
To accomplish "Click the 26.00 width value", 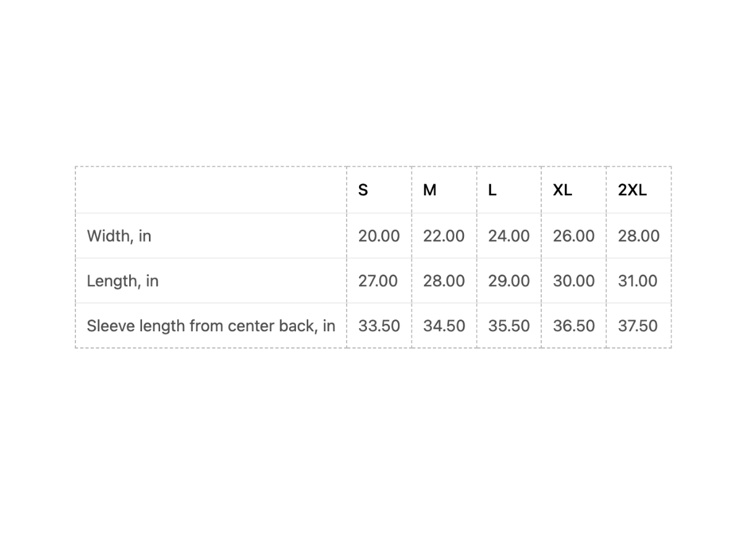I will click(573, 236).
